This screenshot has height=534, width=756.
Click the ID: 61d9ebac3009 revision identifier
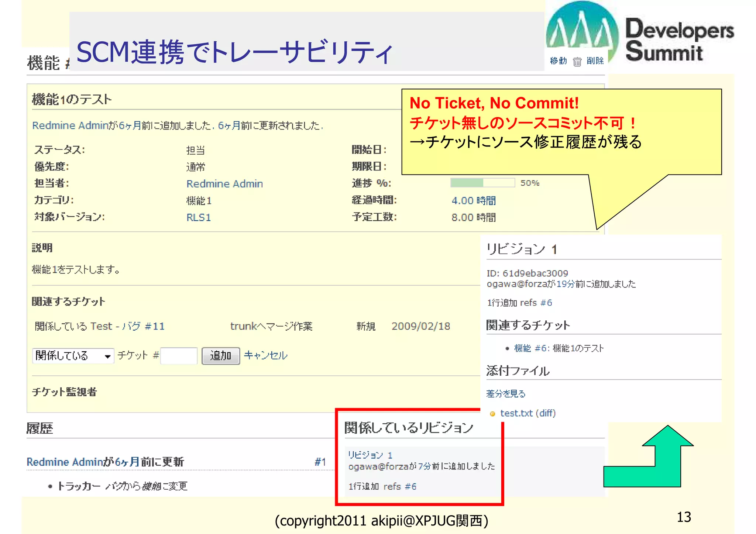527,273
